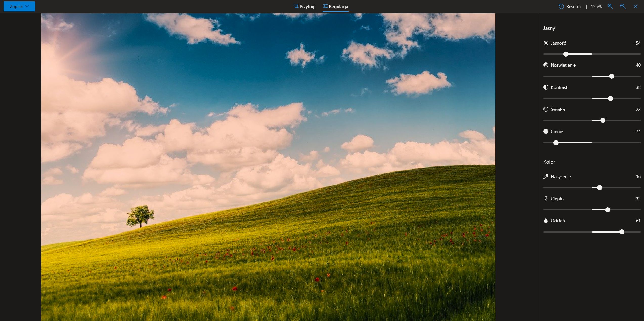Click the zoom in magnifier icon
Screen dimensions: 644x321
coord(610,6)
